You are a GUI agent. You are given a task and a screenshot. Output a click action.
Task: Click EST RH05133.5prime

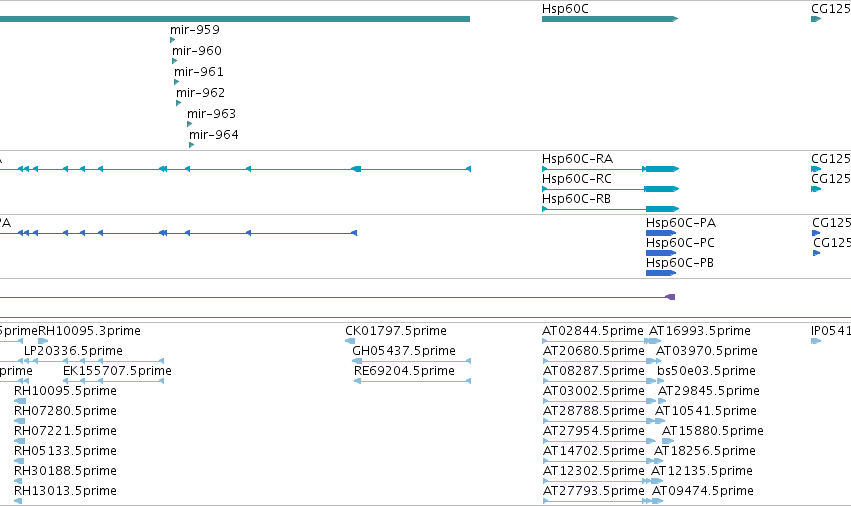pos(65,451)
